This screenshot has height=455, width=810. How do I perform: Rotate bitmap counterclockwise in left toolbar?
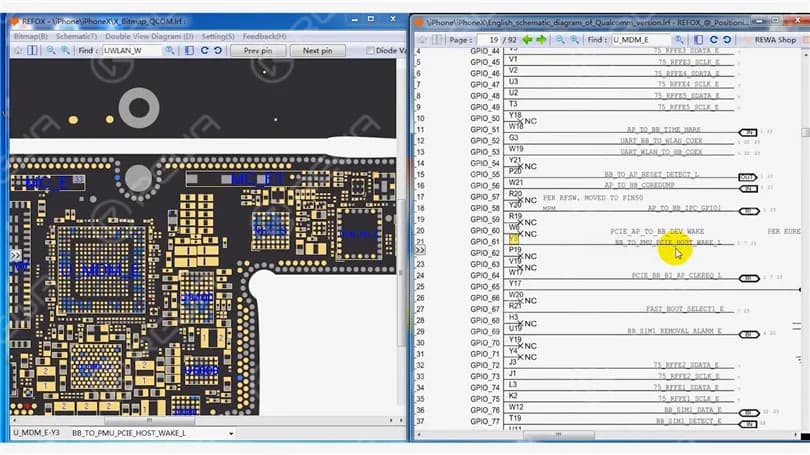(x=218, y=51)
